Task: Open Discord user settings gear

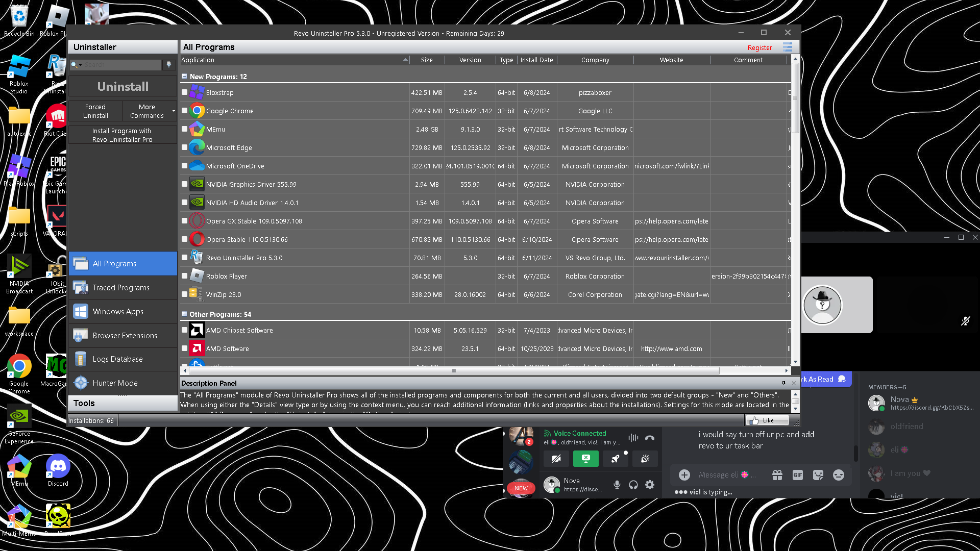Action: pos(650,485)
